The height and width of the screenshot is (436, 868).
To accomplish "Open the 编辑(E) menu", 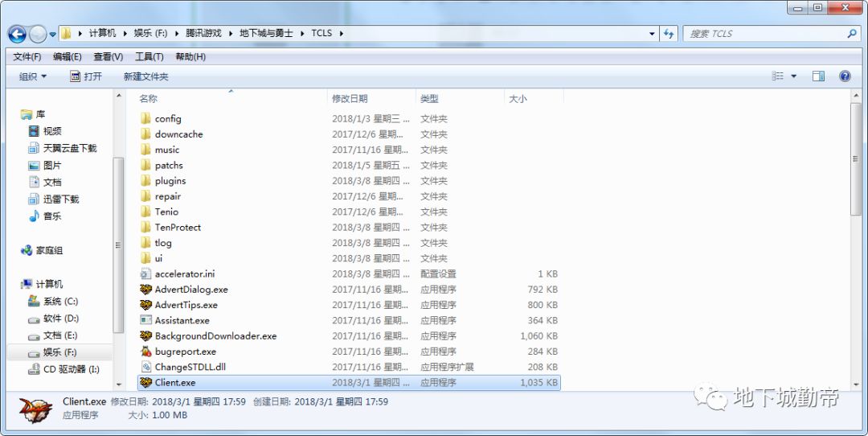I will 68,56.
